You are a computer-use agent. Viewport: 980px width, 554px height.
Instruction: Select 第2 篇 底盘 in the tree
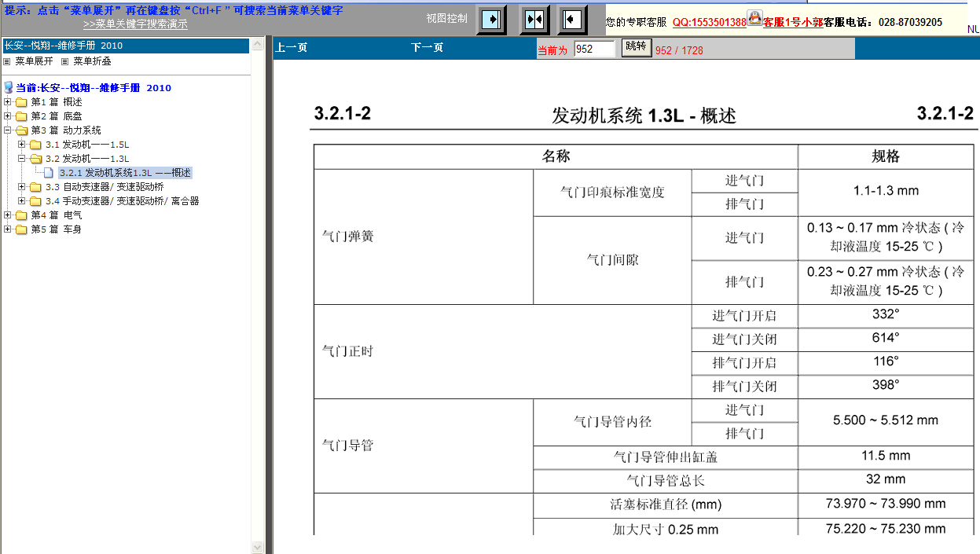pos(57,116)
